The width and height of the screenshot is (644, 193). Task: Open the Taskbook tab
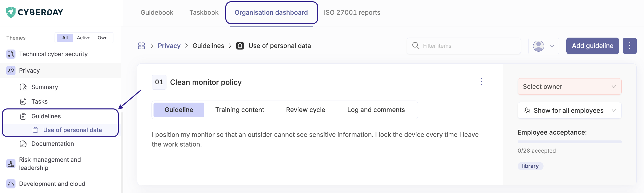click(x=204, y=12)
